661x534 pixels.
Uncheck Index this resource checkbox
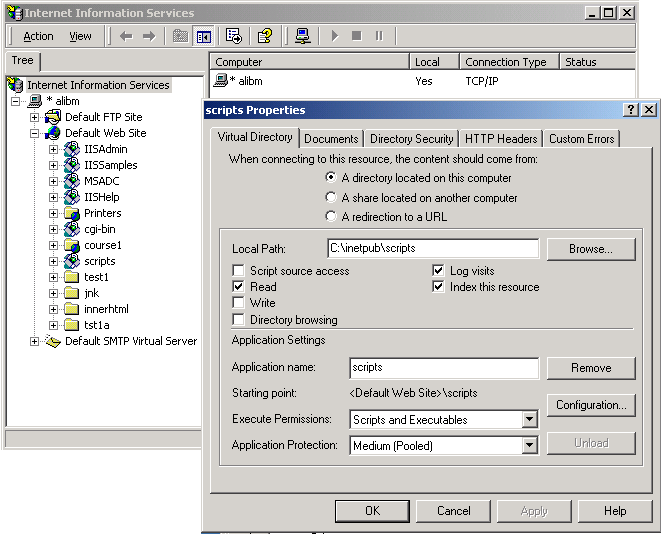click(x=438, y=287)
